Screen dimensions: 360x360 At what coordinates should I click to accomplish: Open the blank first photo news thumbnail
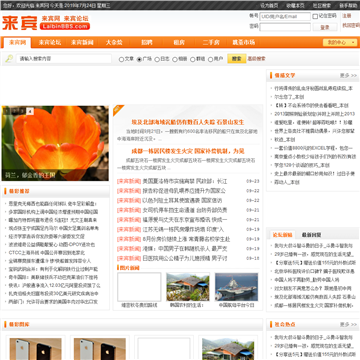139,287
